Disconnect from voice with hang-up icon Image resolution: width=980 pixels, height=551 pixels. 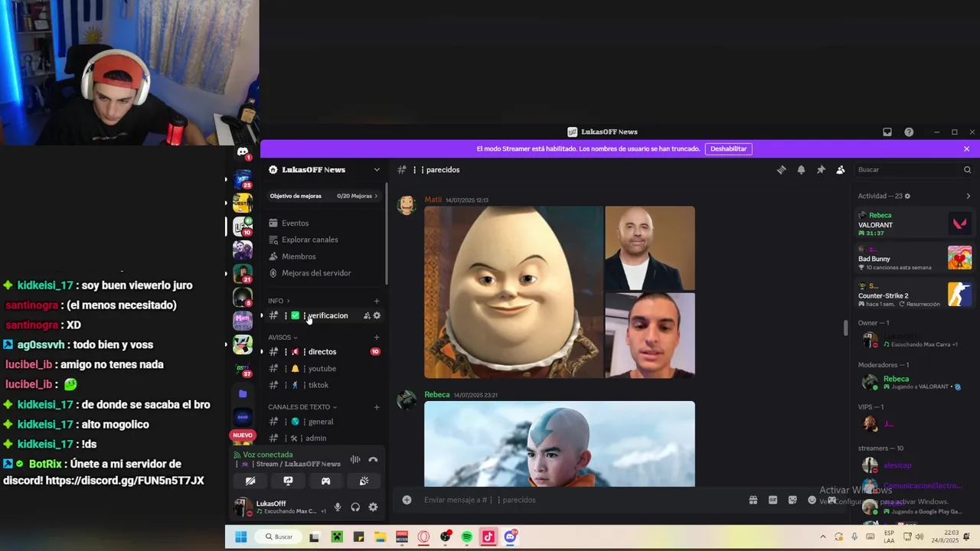point(373,460)
